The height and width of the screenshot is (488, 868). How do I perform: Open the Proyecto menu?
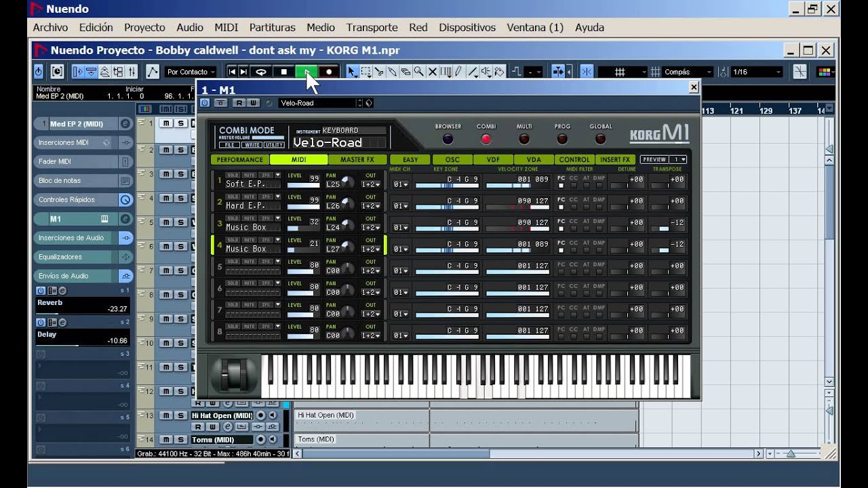point(144,27)
